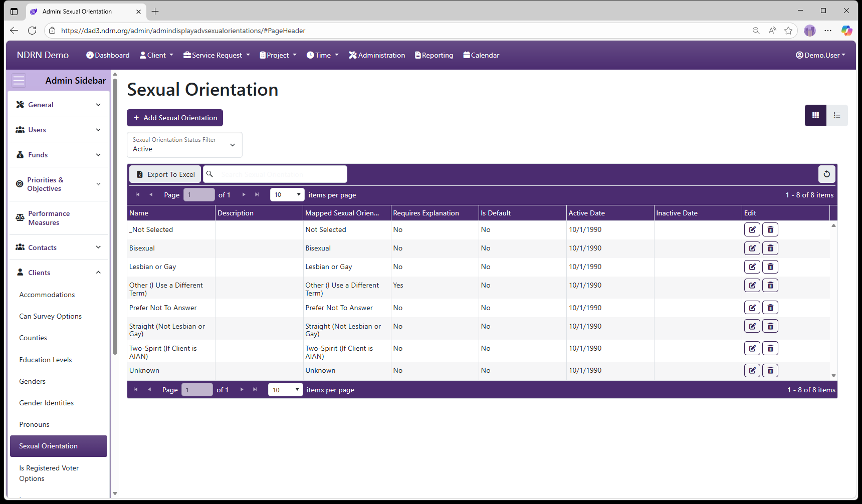
Task: Click Export To Excel button
Action: 165,174
